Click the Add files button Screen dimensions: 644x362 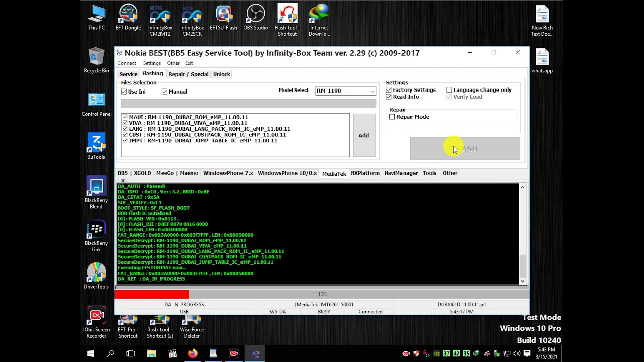(364, 136)
